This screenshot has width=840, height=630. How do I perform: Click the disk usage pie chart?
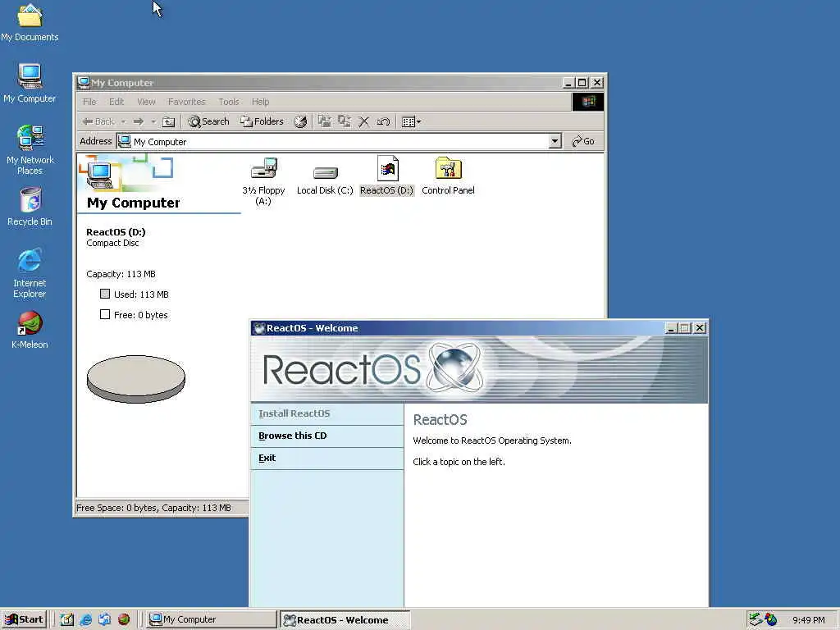(x=136, y=379)
